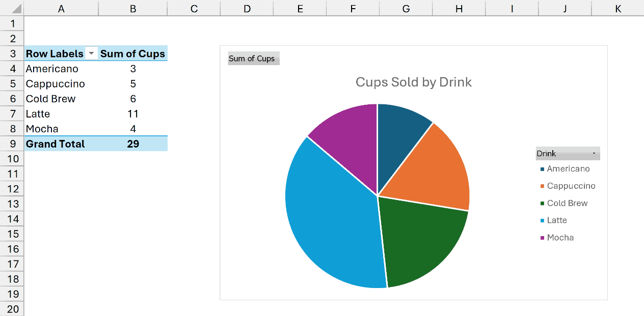The image size is (644, 316).
Task: Select column A header
Action: coord(61,8)
